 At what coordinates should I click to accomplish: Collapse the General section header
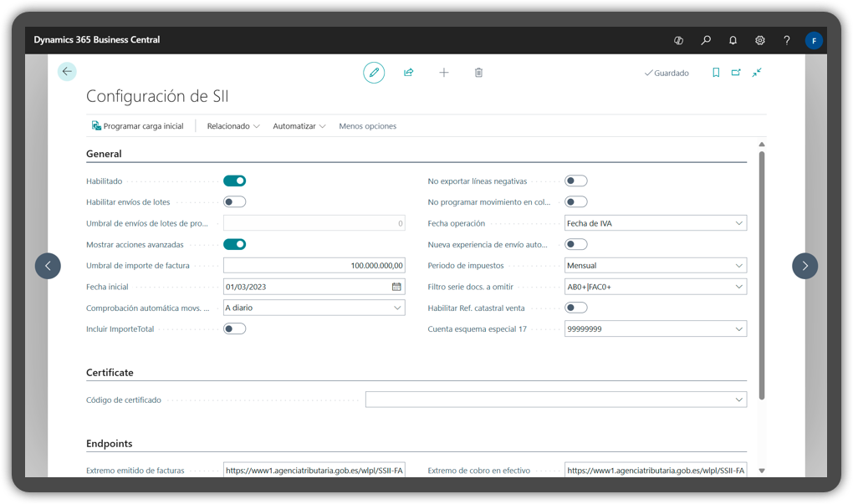click(104, 154)
